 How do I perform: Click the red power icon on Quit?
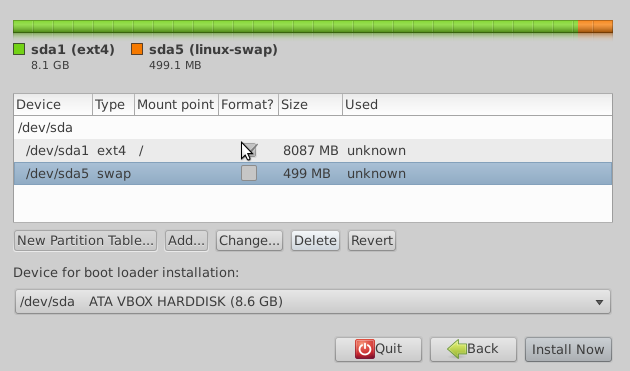click(x=364, y=349)
